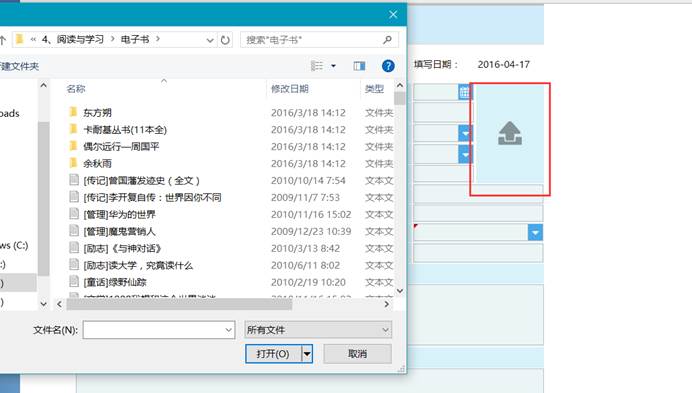Screen dimensions: 692x393
Task: Click file list vertical scrollbar up arrow
Action: [x=400, y=85]
